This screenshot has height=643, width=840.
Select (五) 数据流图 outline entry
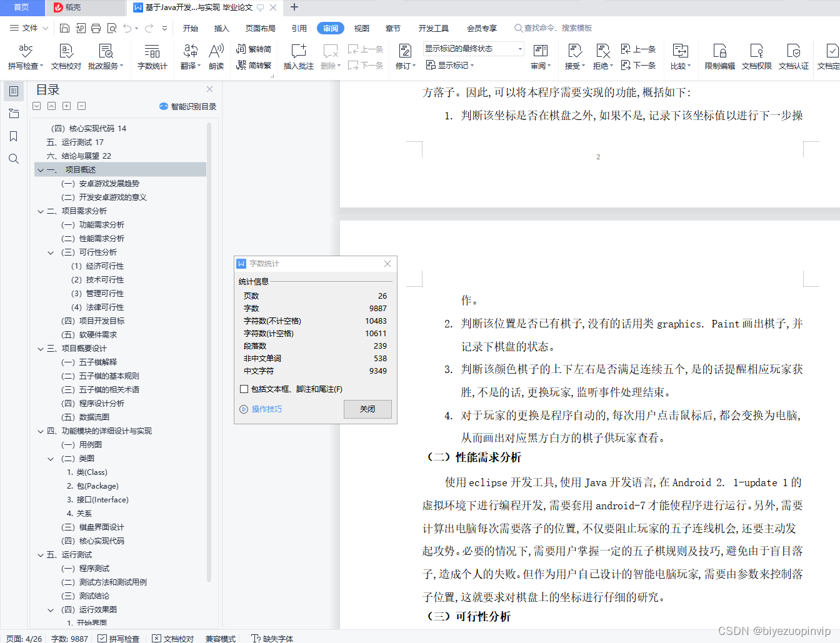pos(85,417)
